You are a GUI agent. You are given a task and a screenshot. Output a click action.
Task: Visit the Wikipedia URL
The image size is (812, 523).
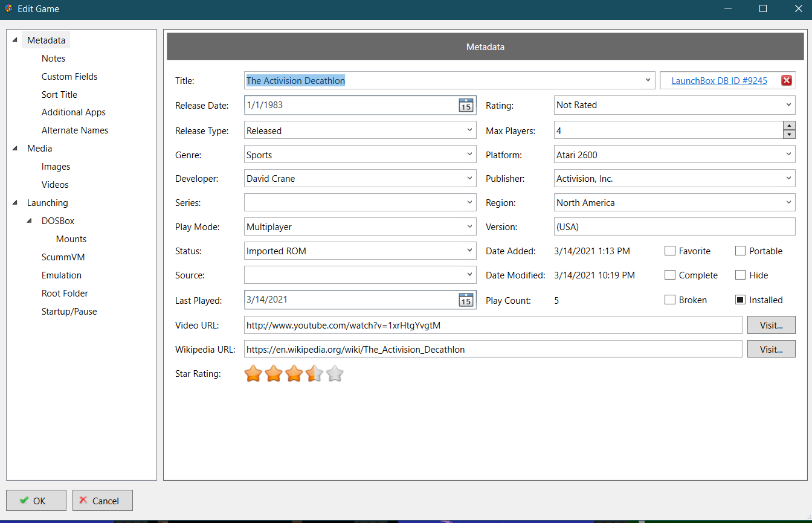pos(771,349)
